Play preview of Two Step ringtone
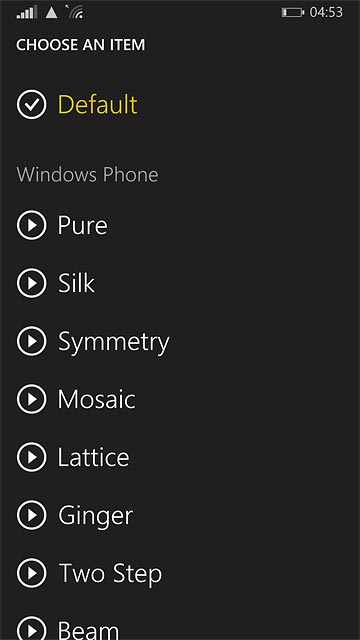The image size is (360, 640). 31,573
